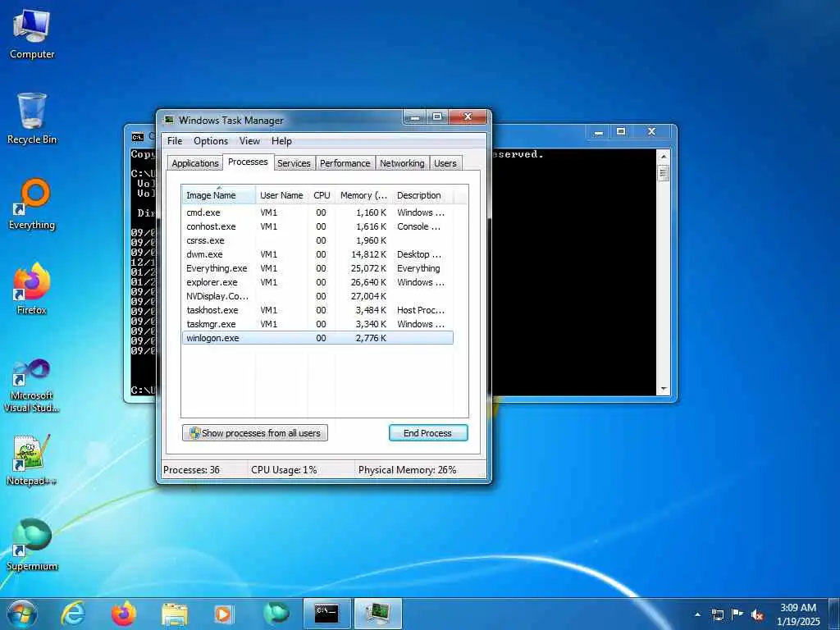The width and height of the screenshot is (840, 630).
Task: Open the Recycle Bin desktop icon
Action: click(32, 119)
